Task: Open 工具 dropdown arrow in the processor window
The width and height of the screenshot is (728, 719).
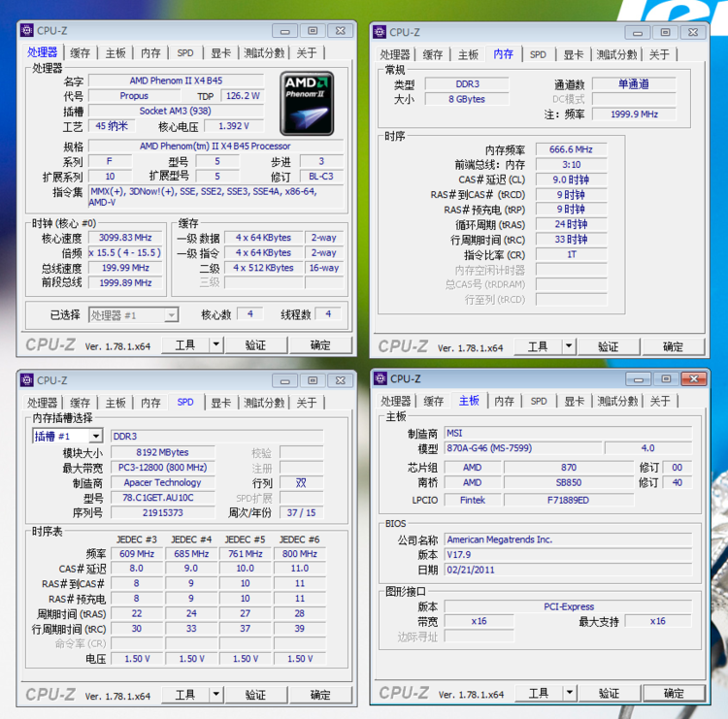Action: [x=216, y=344]
